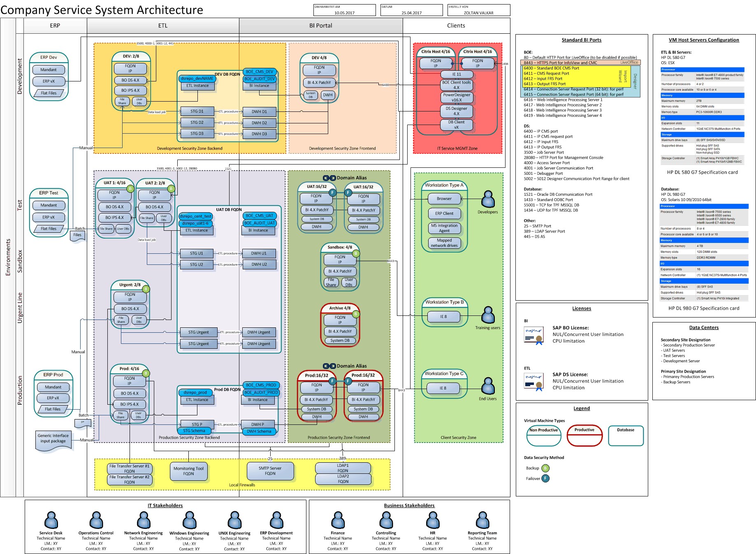756x554 pixels.
Task: Click the green Backup legend badge
Action: 545,468
